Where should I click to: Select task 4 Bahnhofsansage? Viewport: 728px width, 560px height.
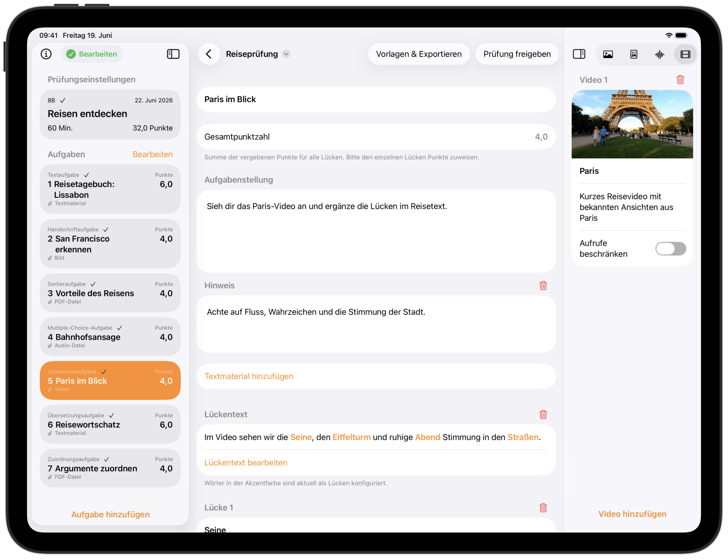110,337
